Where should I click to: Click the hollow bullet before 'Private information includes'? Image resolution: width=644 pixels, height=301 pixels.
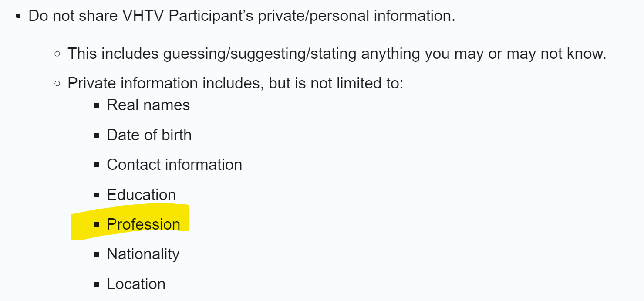tap(57, 84)
